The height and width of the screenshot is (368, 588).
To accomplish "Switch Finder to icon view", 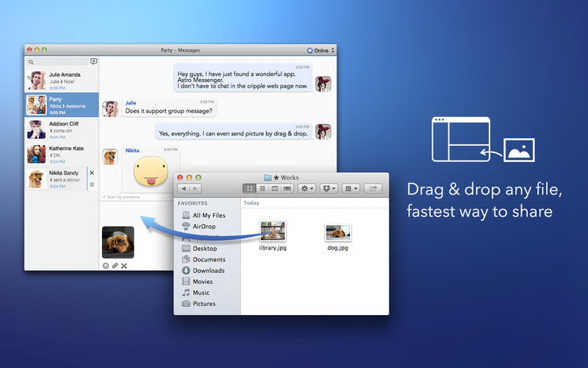I will point(249,189).
